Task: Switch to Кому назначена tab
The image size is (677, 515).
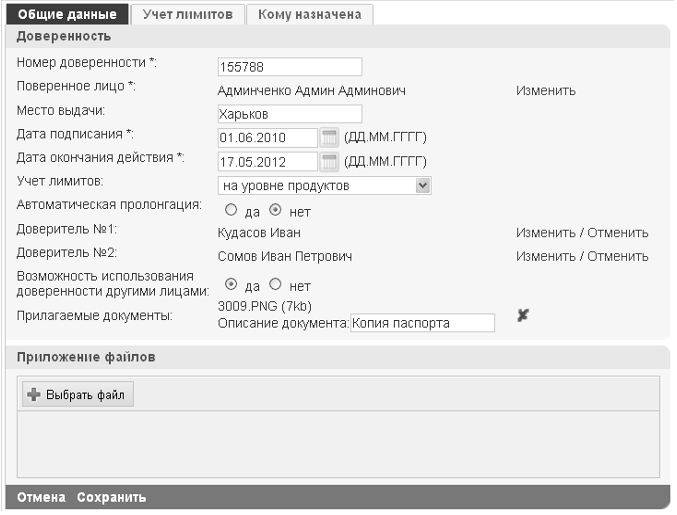Action: click(x=310, y=14)
